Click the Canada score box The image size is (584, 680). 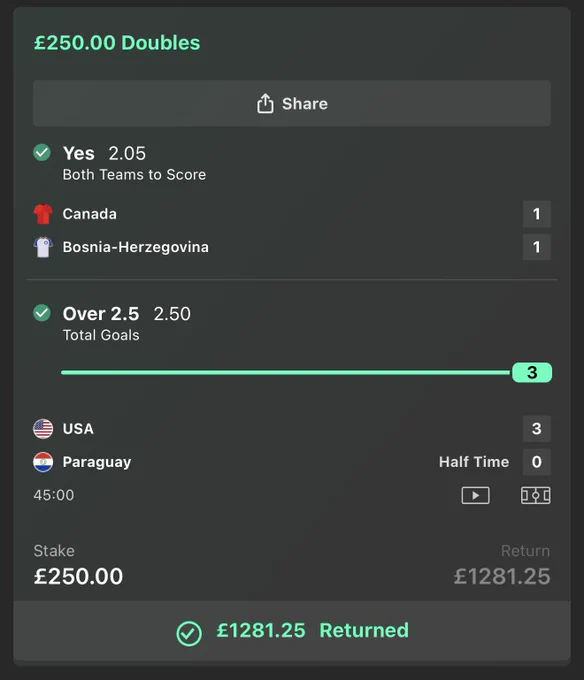pos(536,214)
